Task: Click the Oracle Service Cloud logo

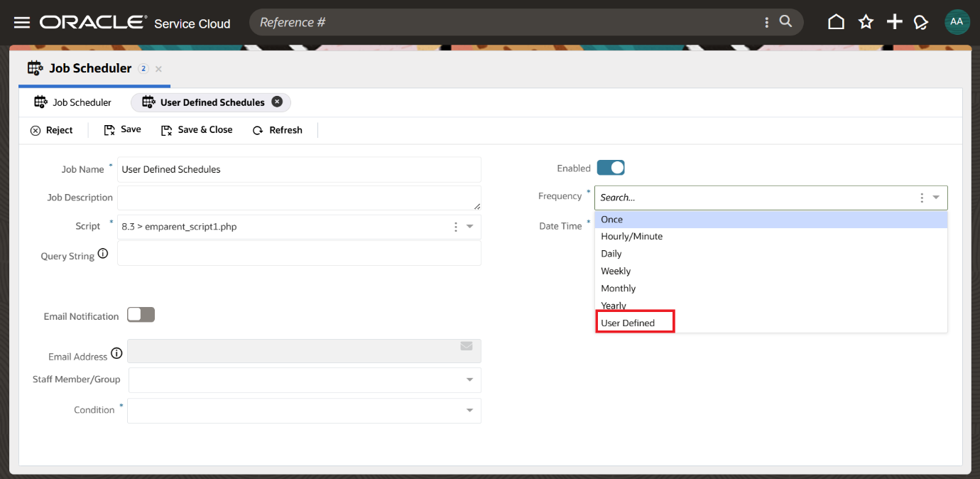Action: [x=135, y=23]
